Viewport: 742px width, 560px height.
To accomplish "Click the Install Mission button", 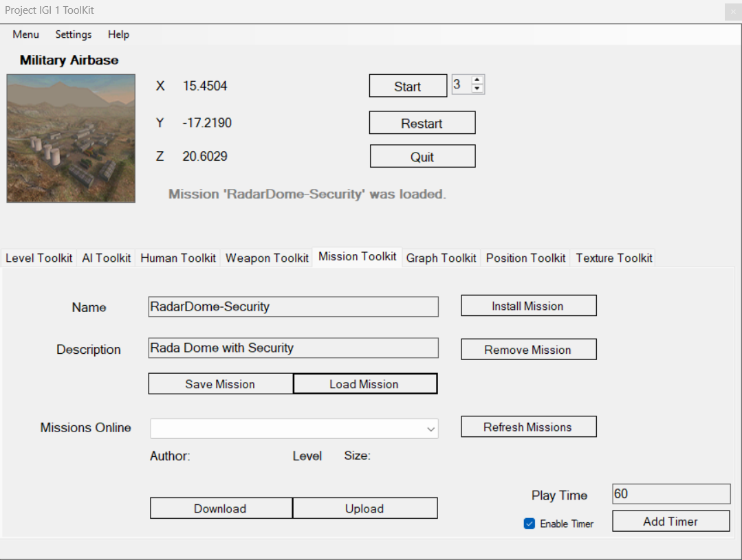I will (x=529, y=306).
